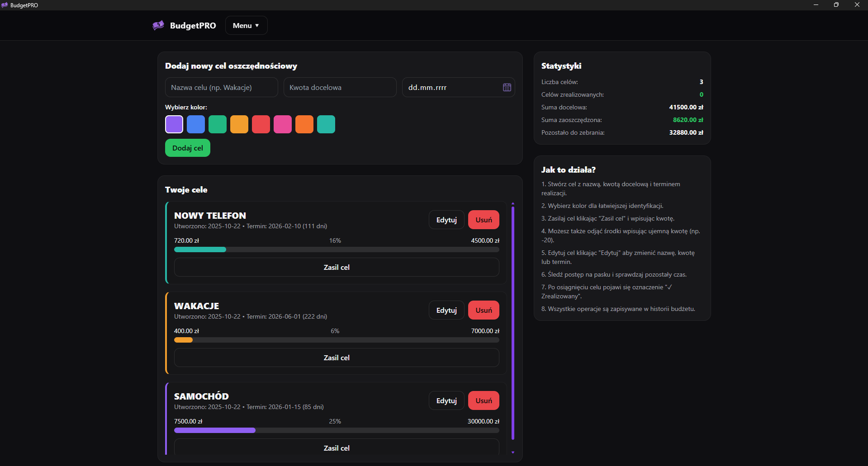Focus the Nazwa celu input field
The height and width of the screenshot is (466, 868).
point(221,88)
